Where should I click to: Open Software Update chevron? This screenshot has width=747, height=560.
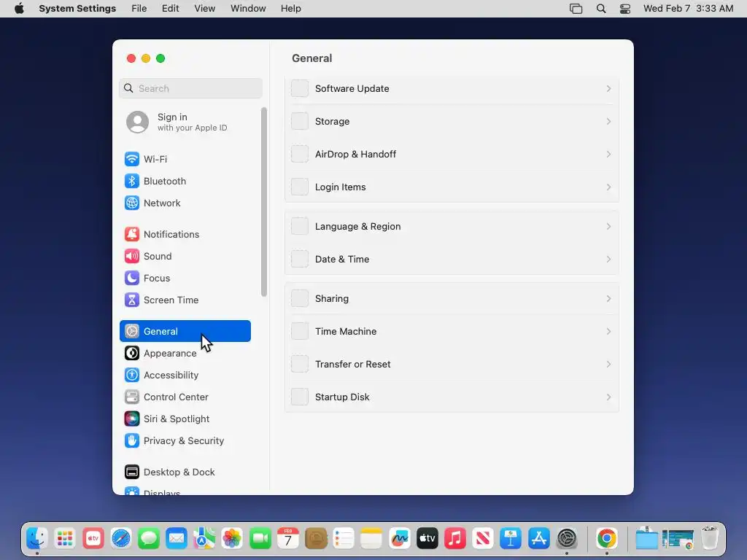tap(608, 88)
